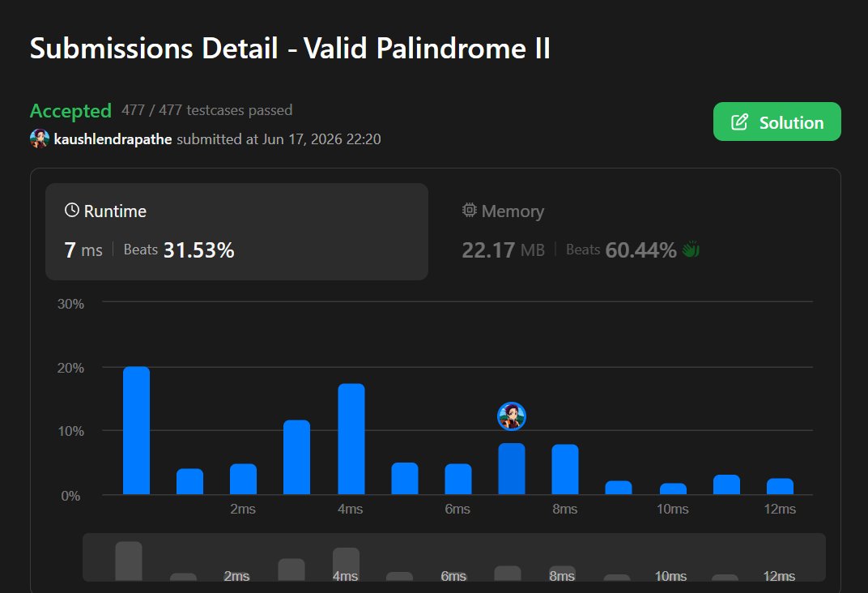Click the 10% y-axis label
Viewport: 868px width, 593px height.
(71, 431)
